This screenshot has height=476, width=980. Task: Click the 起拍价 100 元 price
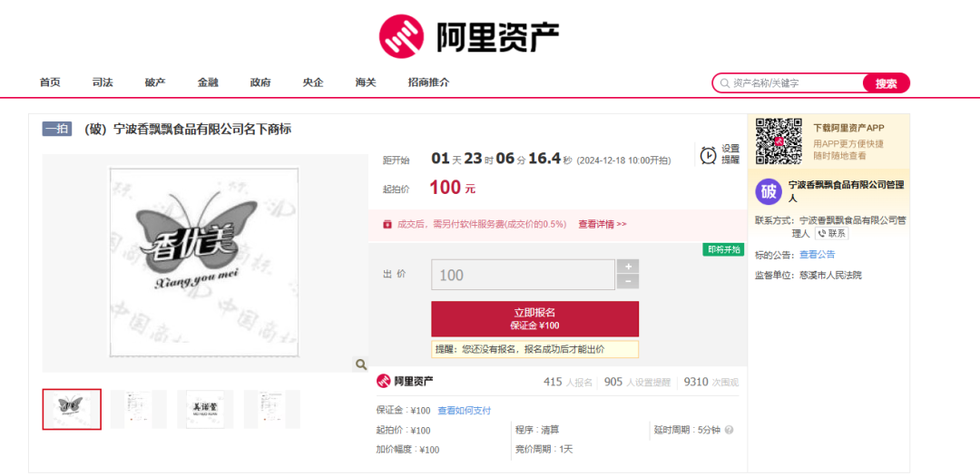point(453,188)
